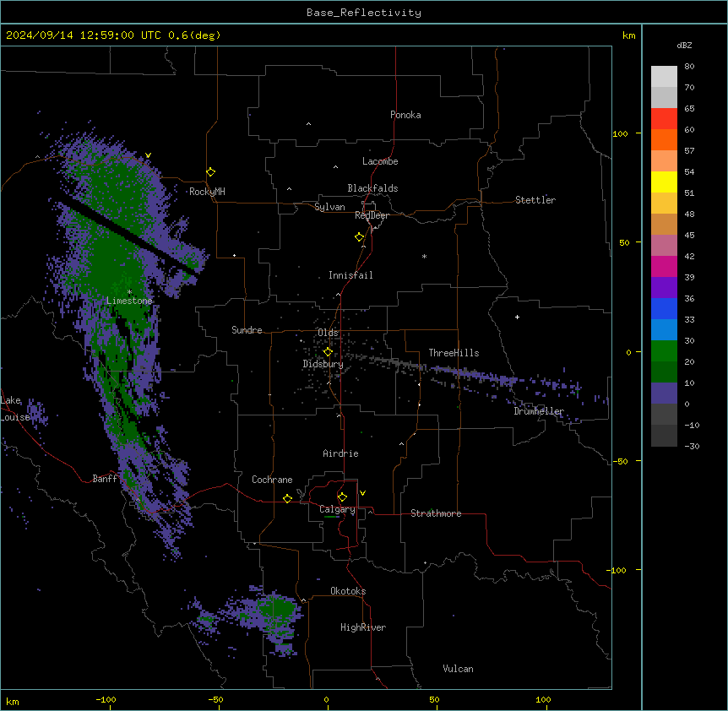Select the magenta swatch near 42 dBZ
The image size is (728, 711).
[664, 266]
